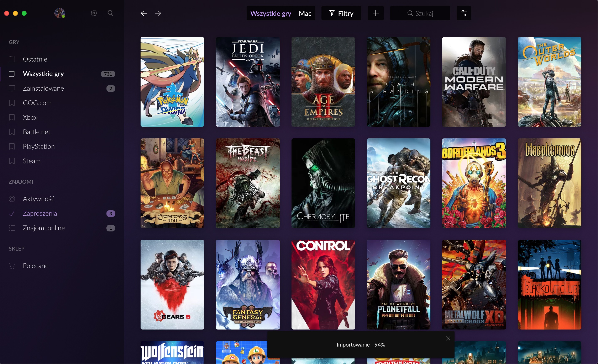Open the Filtry filter button
The width and height of the screenshot is (598, 364).
[x=341, y=13]
